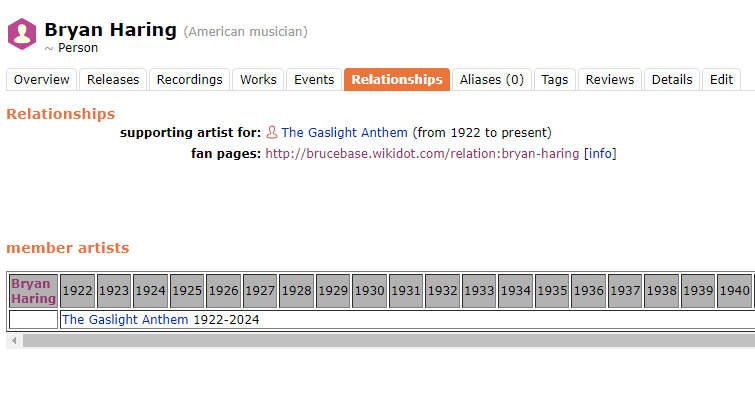This screenshot has height=398, width=755.
Task: Select the 1930 year cell in timeline
Action: pyautogui.click(x=369, y=291)
